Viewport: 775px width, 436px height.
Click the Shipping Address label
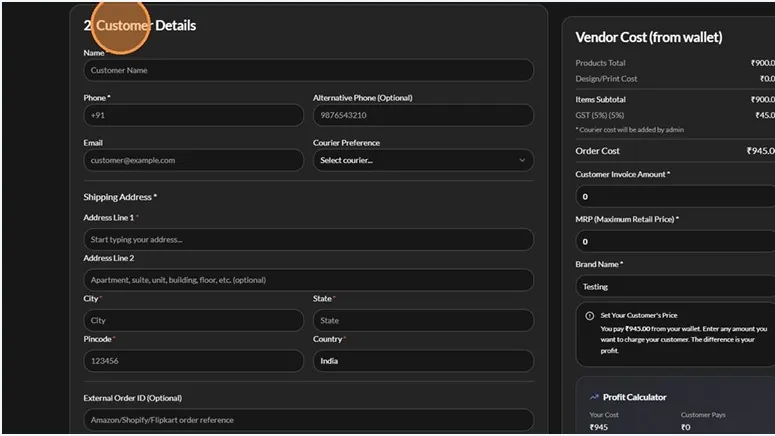120,197
